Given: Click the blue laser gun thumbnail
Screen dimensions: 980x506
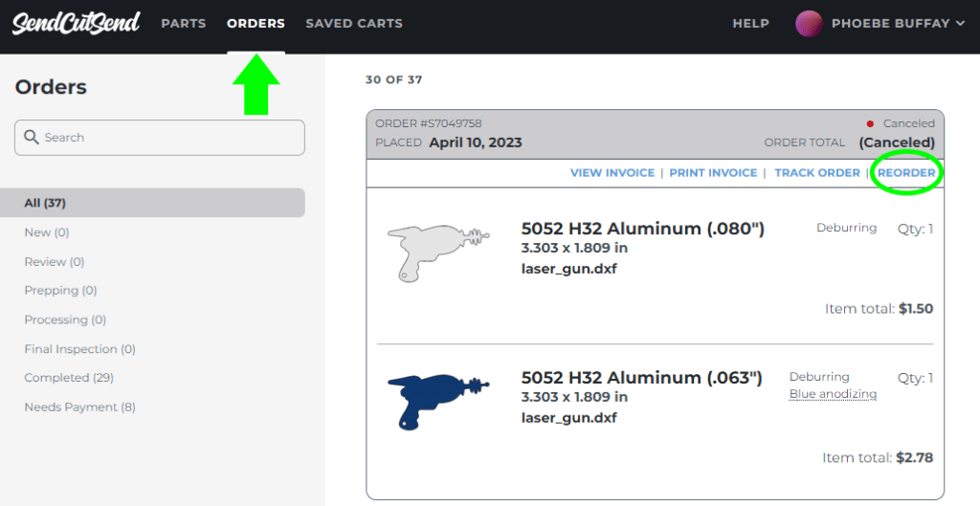Looking at the screenshot, I should click(438, 403).
